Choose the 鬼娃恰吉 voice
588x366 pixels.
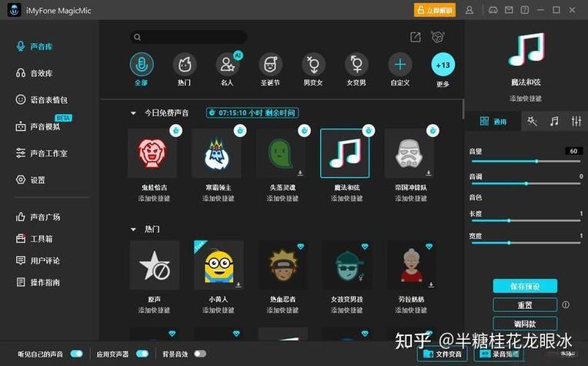152,153
